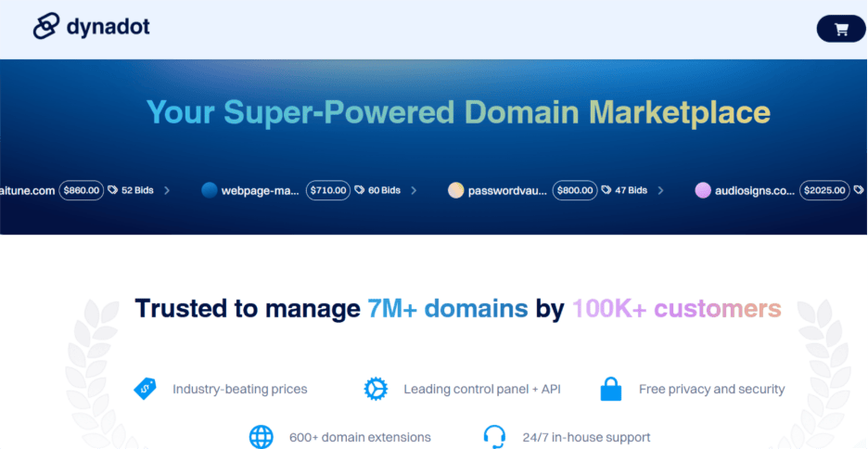Click the blue circle avatar beside webpage-ma...
Screen dimensions: 868x449
(x=209, y=190)
